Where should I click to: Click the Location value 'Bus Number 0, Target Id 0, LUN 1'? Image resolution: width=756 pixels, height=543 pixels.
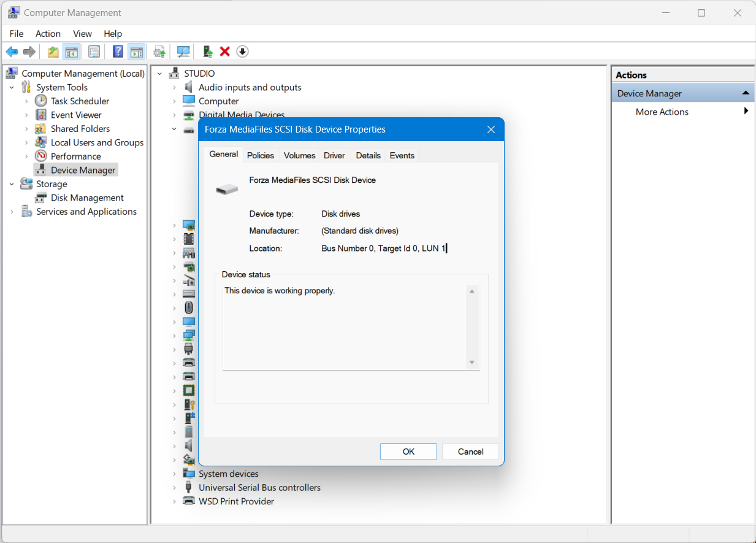[384, 248]
